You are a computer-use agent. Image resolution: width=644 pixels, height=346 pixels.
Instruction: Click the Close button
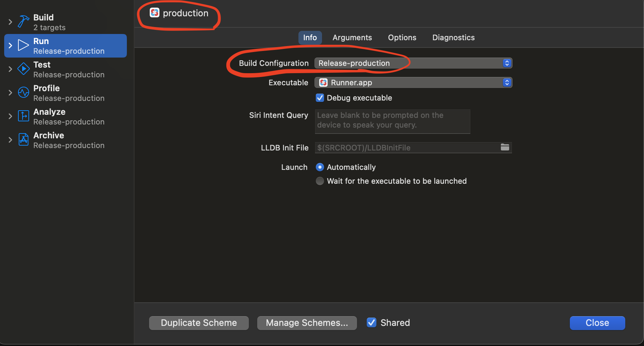(x=597, y=323)
